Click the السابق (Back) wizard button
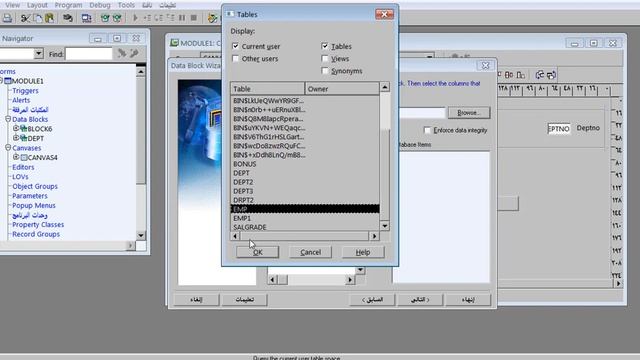Image resolution: width=640 pixels, height=360 pixels. [x=372, y=300]
